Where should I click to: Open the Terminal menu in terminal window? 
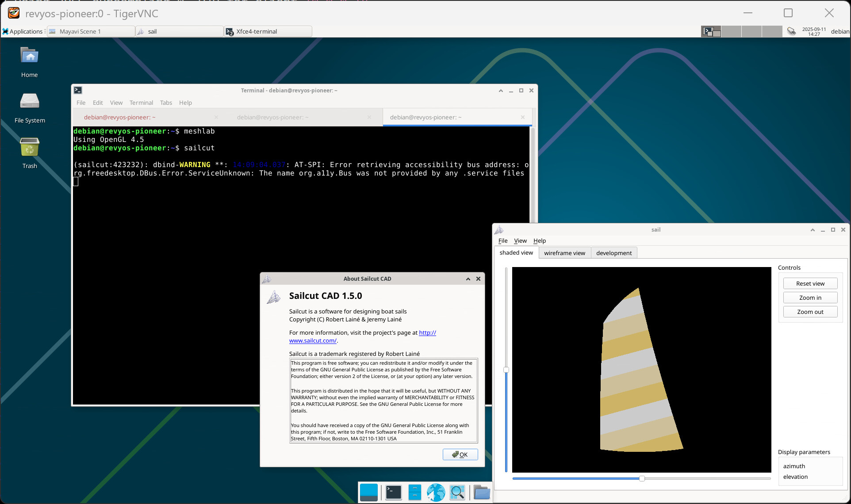click(141, 103)
